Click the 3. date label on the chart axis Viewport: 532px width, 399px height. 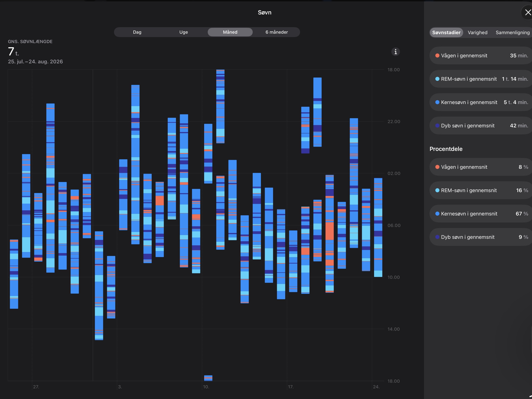tap(120, 387)
